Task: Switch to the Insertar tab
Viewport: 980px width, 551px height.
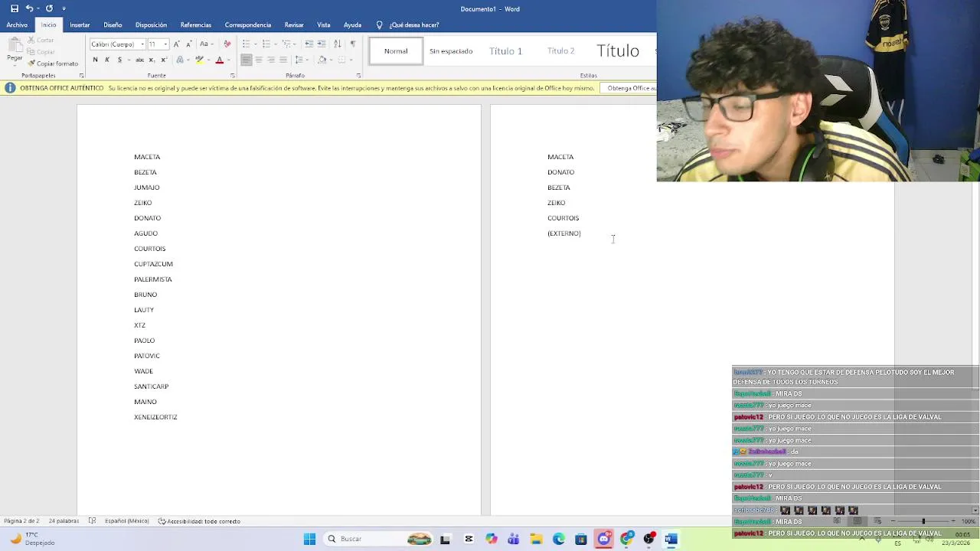Action: [x=80, y=24]
